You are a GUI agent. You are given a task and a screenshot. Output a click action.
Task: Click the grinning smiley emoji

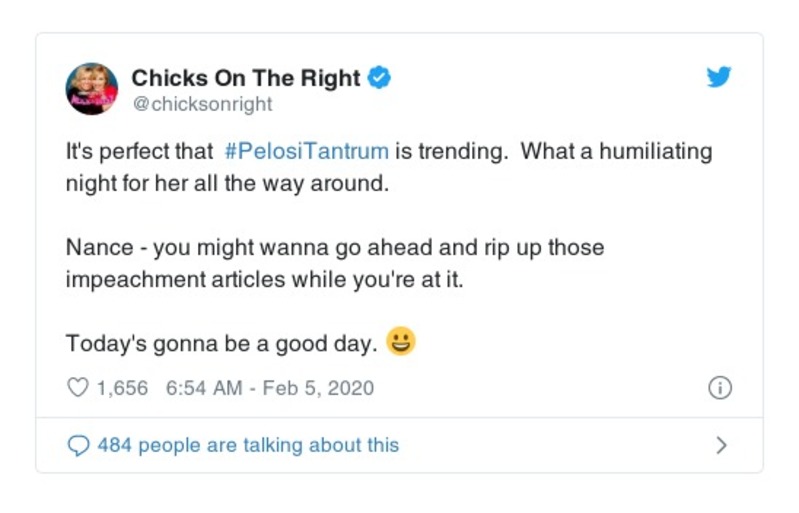click(400, 342)
